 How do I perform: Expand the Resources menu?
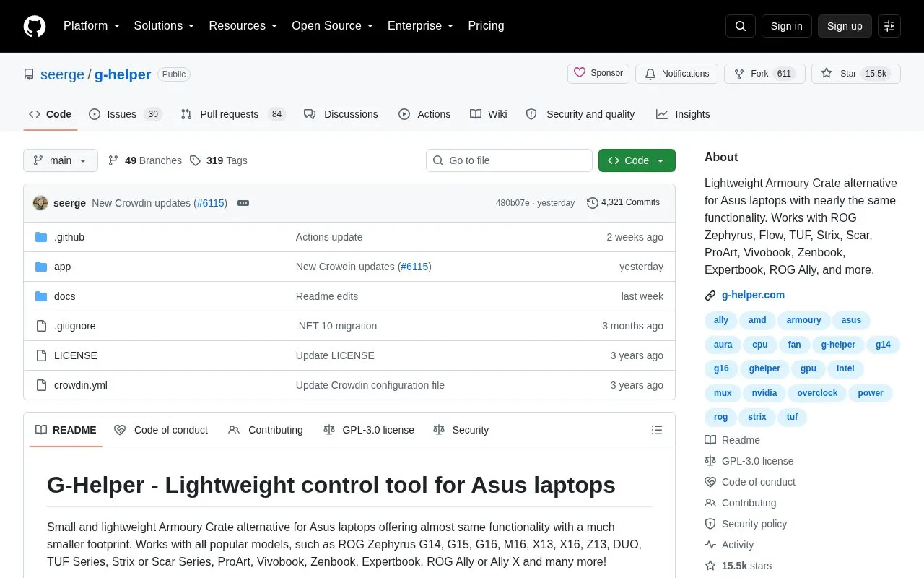(243, 26)
